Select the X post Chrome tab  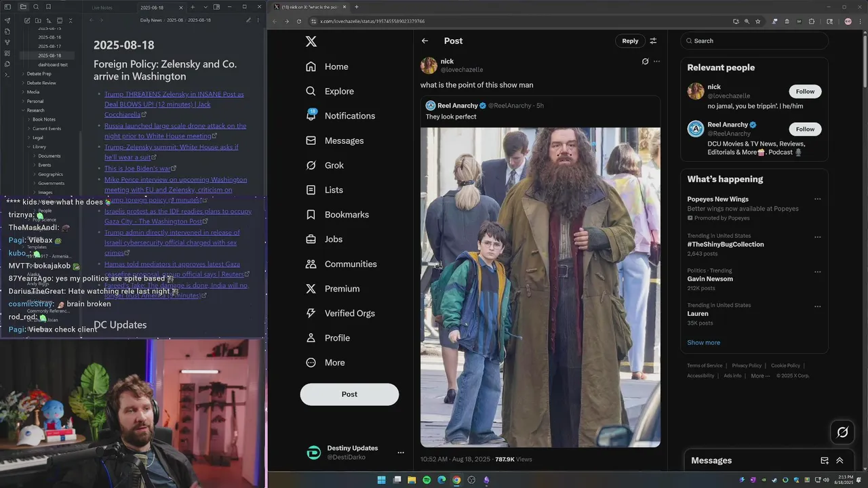(309, 7)
